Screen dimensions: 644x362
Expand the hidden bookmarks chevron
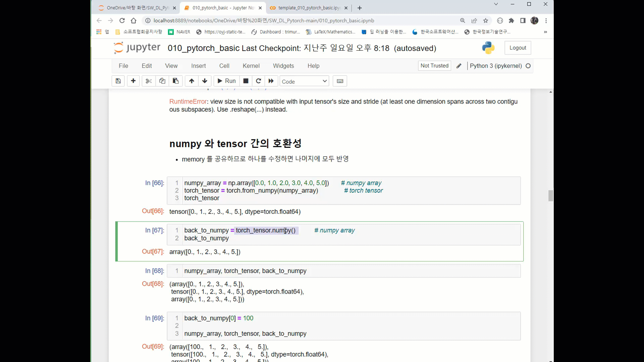[x=545, y=32]
